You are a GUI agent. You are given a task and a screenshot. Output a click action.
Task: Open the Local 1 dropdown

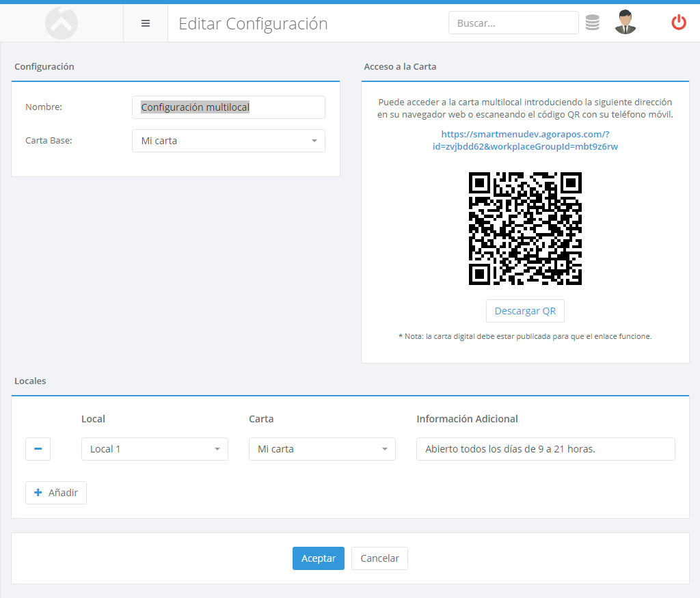[x=154, y=449]
